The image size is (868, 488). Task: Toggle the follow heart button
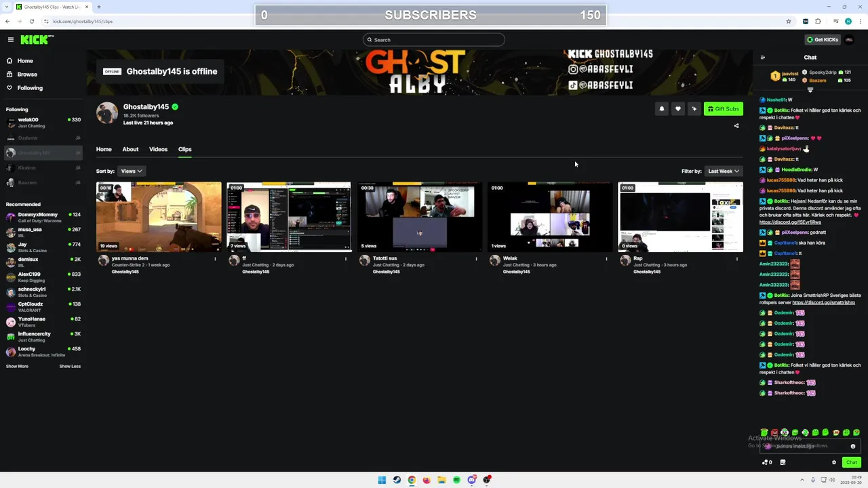click(x=677, y=108)
